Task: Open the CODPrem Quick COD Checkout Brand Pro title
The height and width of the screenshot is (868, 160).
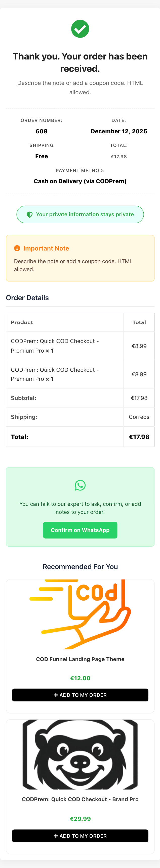Action: pyautogui.click(x=80, y=799)
